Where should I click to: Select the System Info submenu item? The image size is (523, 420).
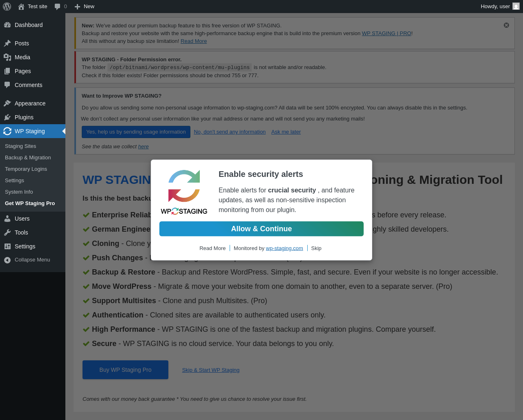click(19, 192)
